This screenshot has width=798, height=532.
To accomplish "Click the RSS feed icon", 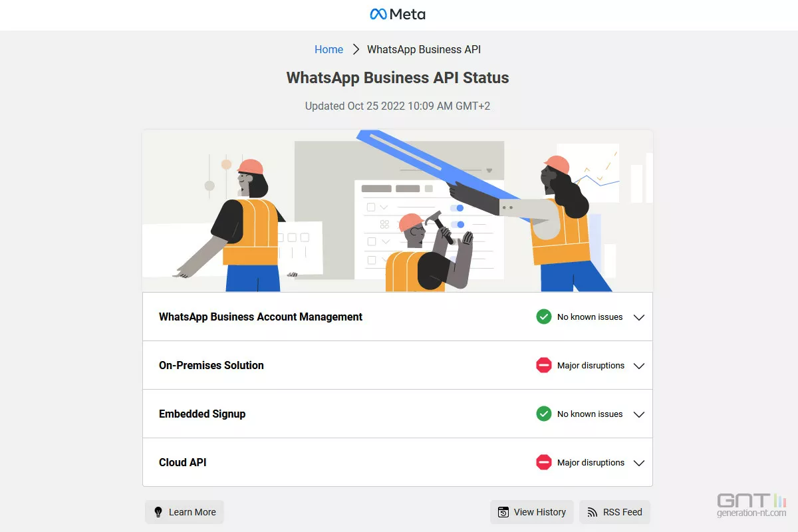I will click(x=593, y=512).
